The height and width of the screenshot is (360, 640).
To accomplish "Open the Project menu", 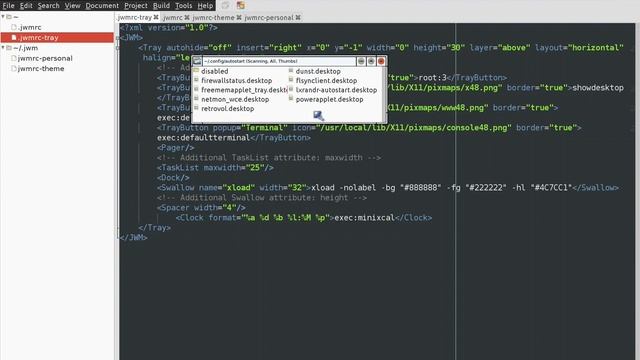I will coord(136,6).
